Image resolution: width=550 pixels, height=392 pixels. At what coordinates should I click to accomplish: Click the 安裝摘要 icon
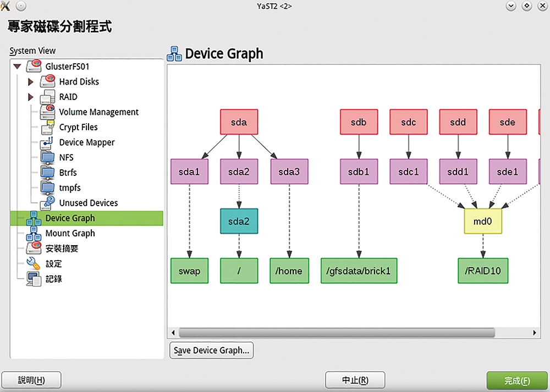(34, 249)
